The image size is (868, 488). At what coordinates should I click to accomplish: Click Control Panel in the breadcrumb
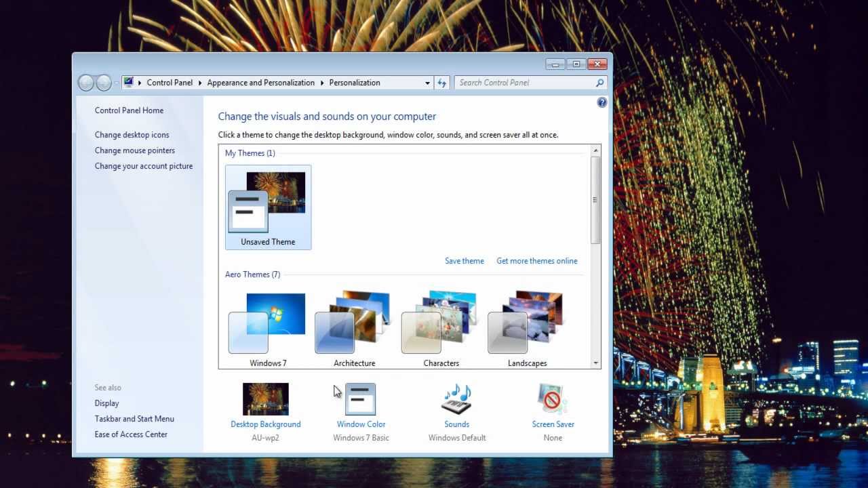(170, 83)
